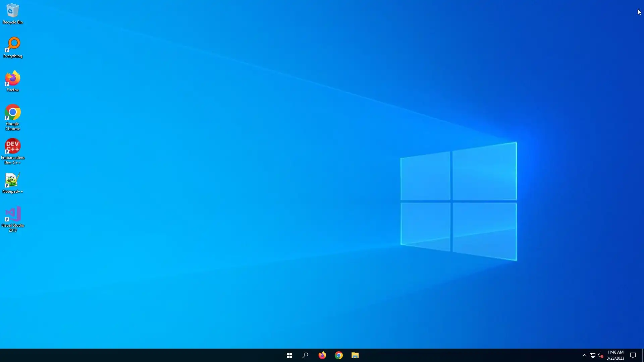The height and width of the screenshot is (362, 644).
Task: Select the Visual Studio 2017 shortcut
Action: click(x=13, y=214)
